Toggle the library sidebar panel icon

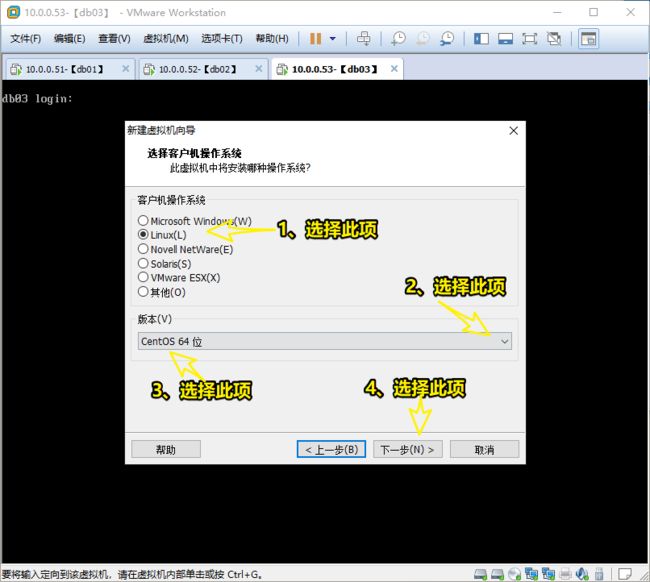(x=481, y=39)
